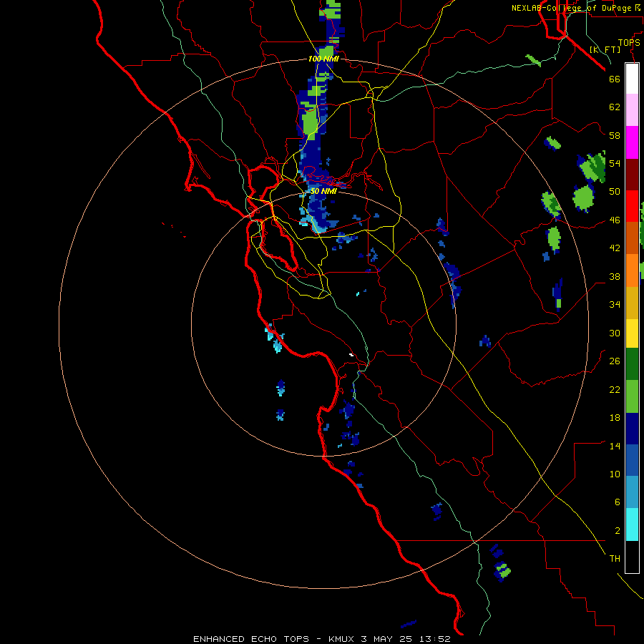Click the 66 legend value label
644x644 pixels.
pyautogui.click(x=615, y=79)
